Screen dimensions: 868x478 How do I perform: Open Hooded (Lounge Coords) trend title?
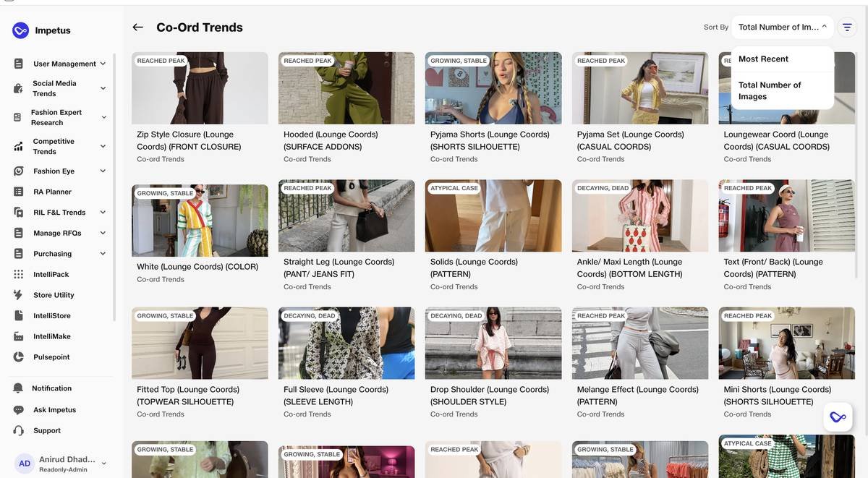point(331,140)
